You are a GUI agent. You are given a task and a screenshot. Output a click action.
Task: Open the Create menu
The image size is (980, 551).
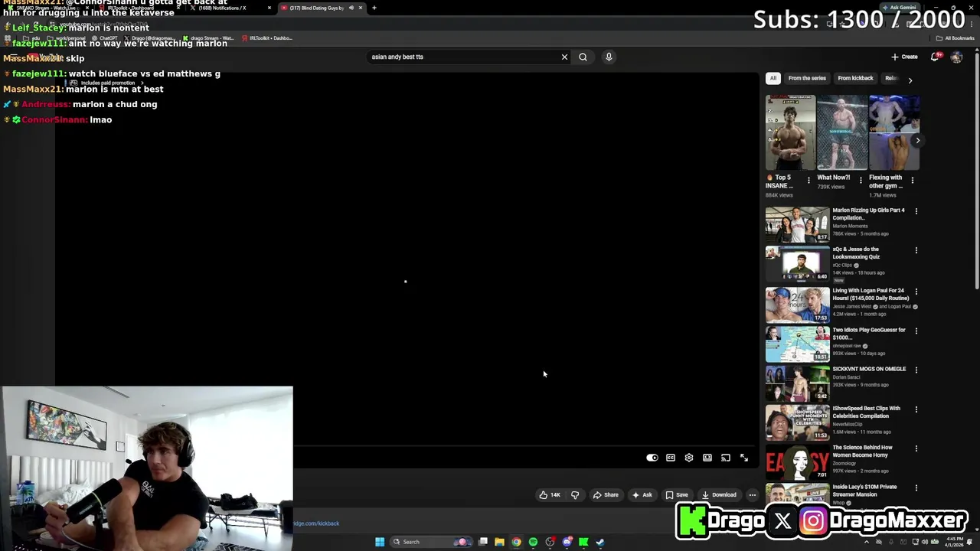tap(904, 57)
